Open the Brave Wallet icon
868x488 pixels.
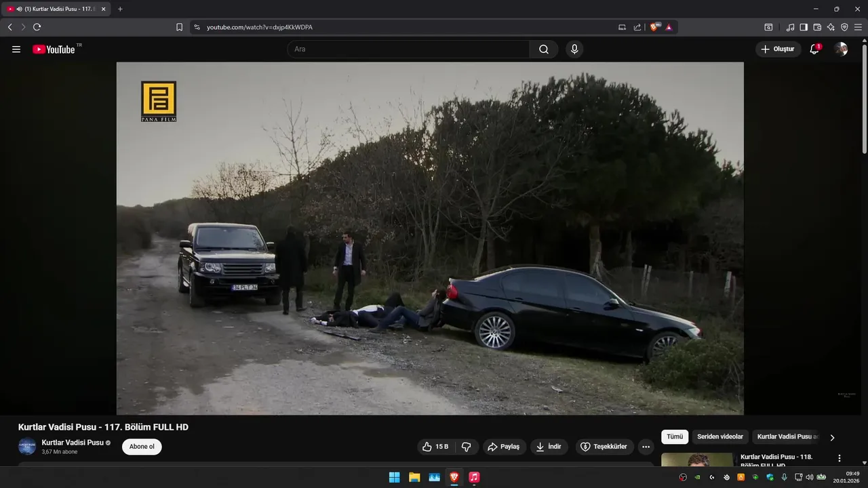pos(817,27)
